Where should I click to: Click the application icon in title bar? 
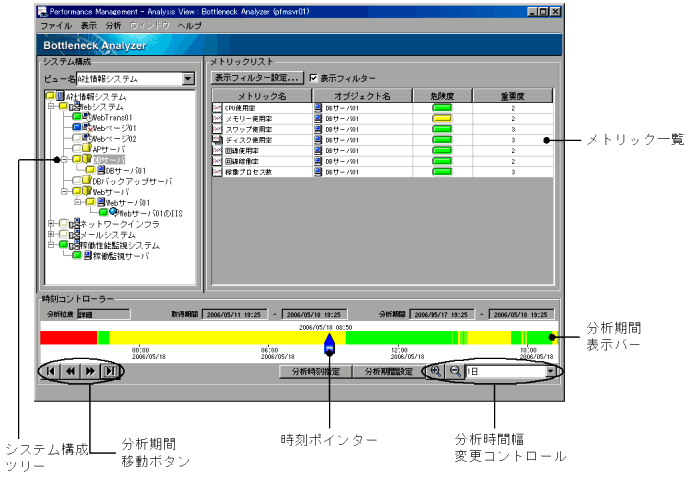(x=43, y=12)
